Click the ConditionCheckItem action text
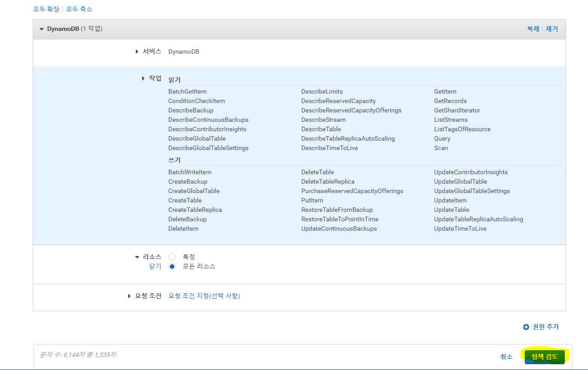 197,101
